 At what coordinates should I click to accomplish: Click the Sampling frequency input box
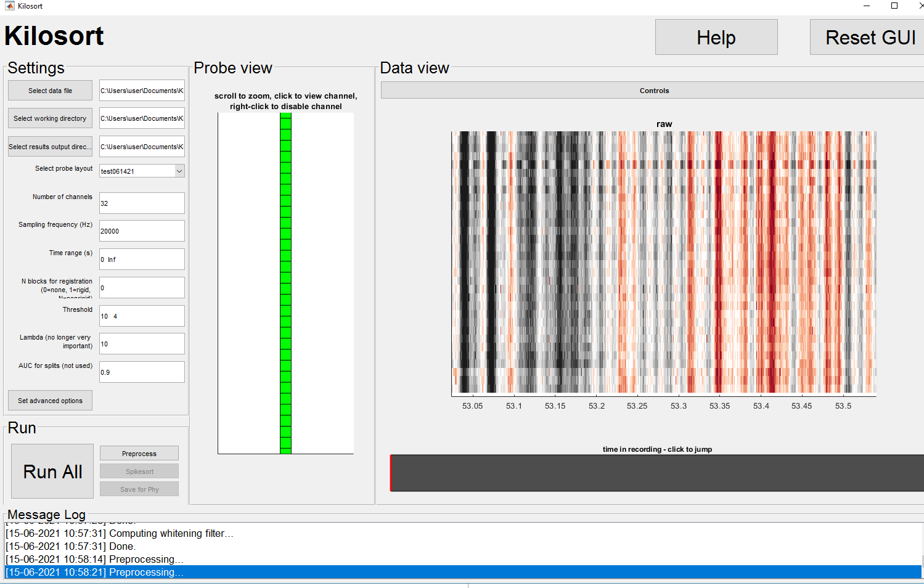coord(141,231)
